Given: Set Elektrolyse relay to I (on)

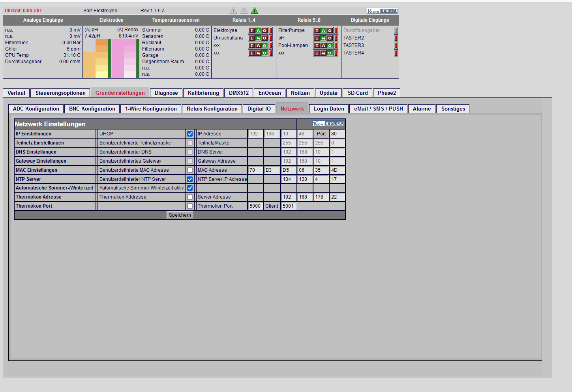Looking at the screenshot, I should pyautogui.click(x=252, y=30).
